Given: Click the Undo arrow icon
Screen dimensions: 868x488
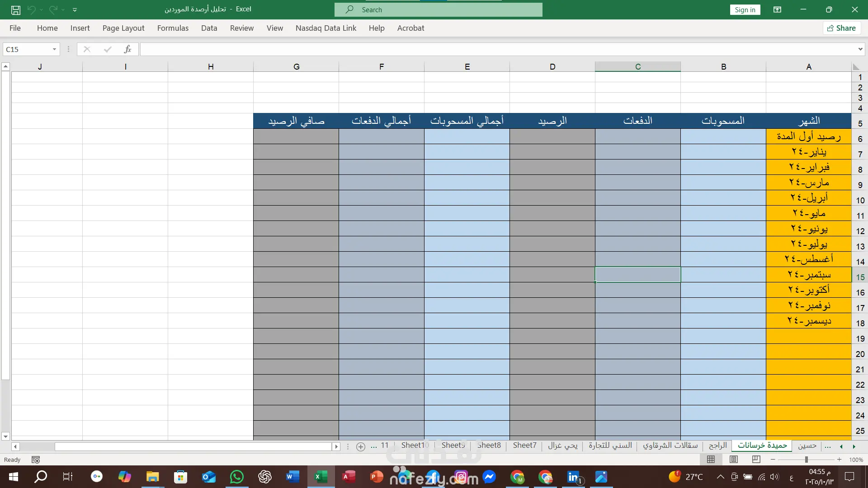Looking at the screenshot, I should coord(31,9).
